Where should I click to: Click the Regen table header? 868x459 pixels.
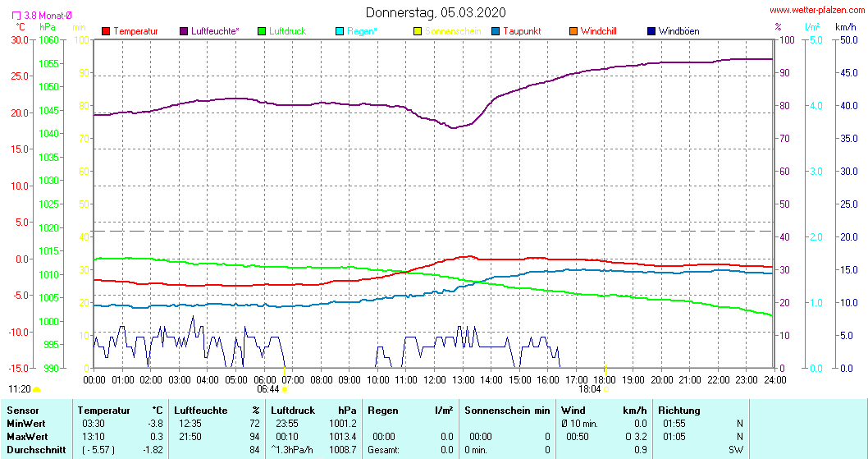tap(382, 411)
